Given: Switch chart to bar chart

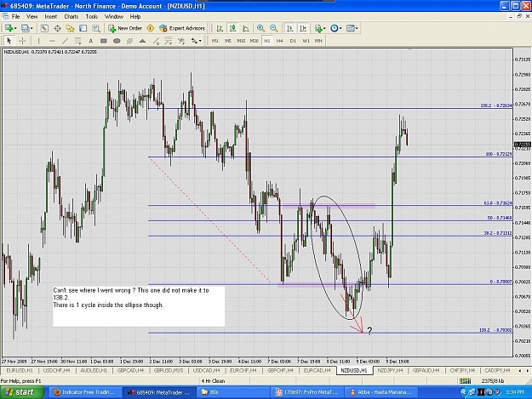Looking at the screenshot, I should pyautogui.click(x=220, y=28).
